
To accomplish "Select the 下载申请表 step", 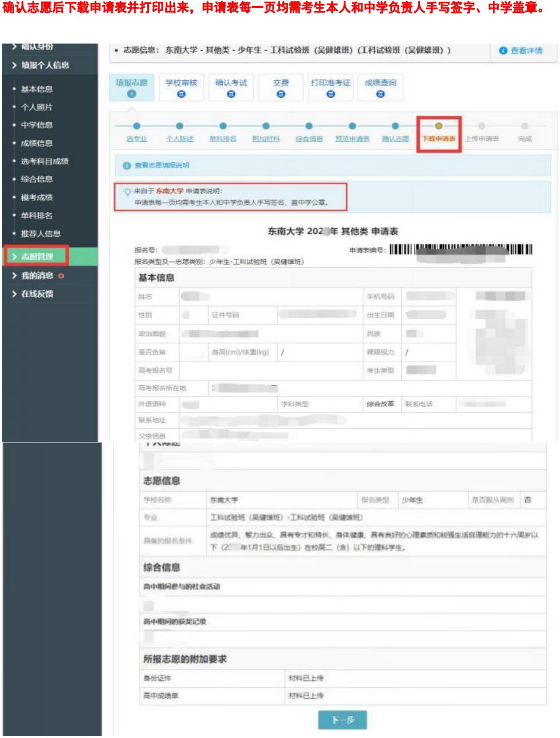I will [x=439, y=139].
